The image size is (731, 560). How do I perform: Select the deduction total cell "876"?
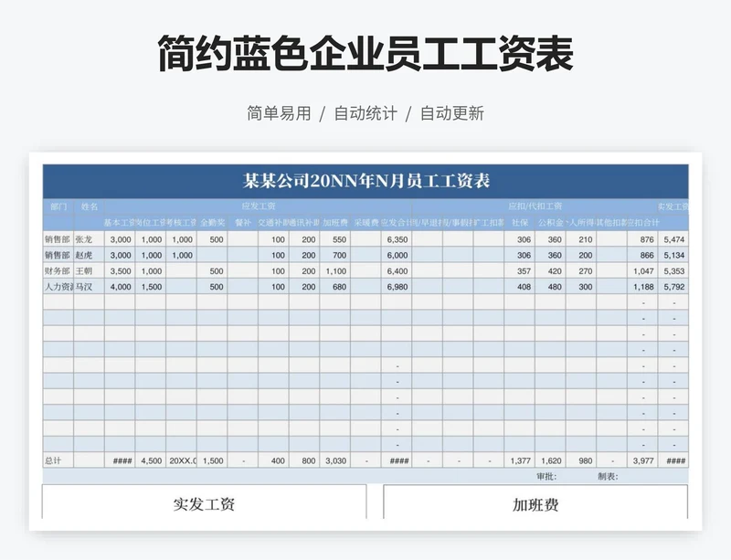pos(642,239)
